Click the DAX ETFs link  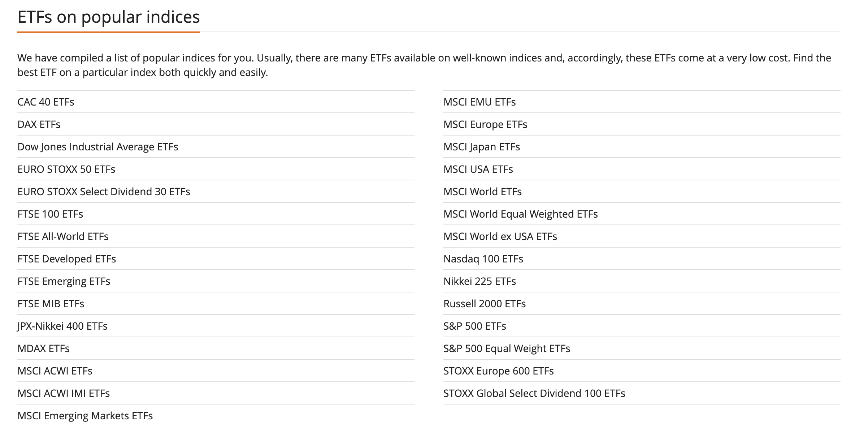tap(39, 124)
